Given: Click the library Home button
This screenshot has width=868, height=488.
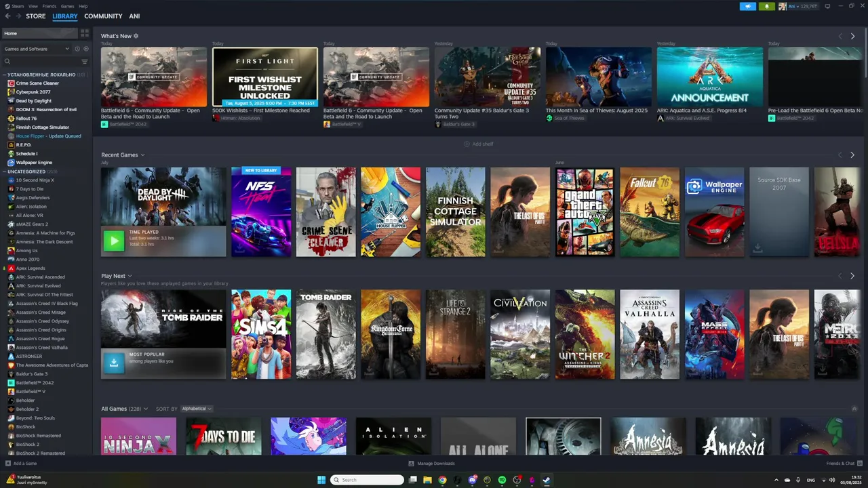Looking at the screenshot, I should pos(39,33).
